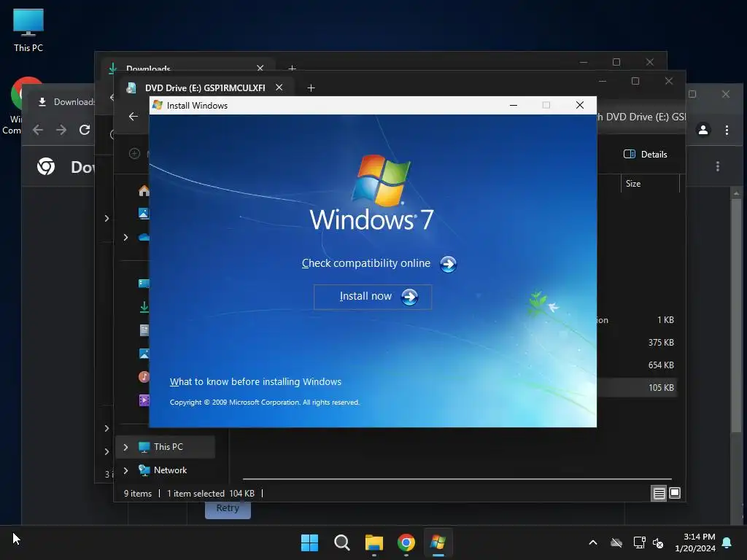Select Network tree item
Viewport: 747px width, 560px height.
click(166, 470)
